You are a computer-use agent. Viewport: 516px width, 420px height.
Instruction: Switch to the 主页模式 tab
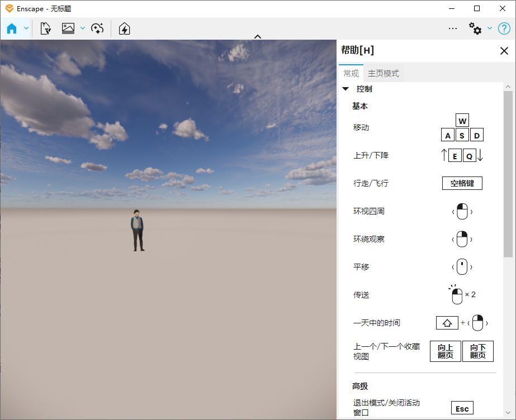pos(383,73)
